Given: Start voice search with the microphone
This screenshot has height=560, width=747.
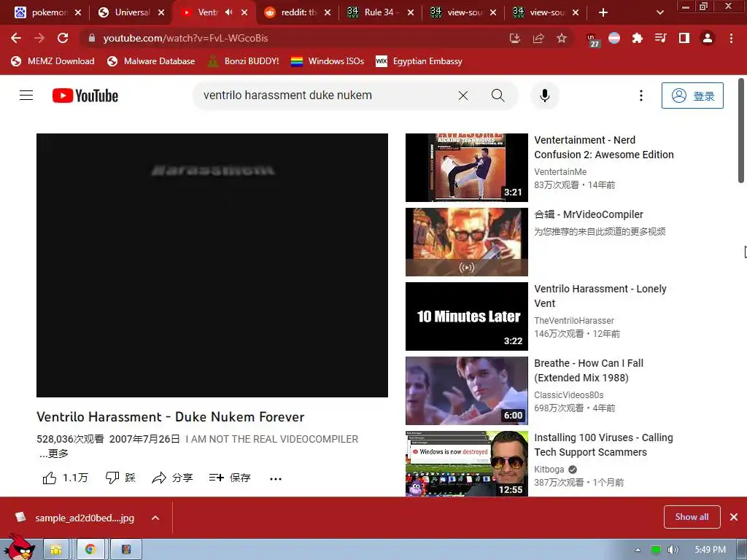Looking at the screenshot, I should tap(544, 96).
